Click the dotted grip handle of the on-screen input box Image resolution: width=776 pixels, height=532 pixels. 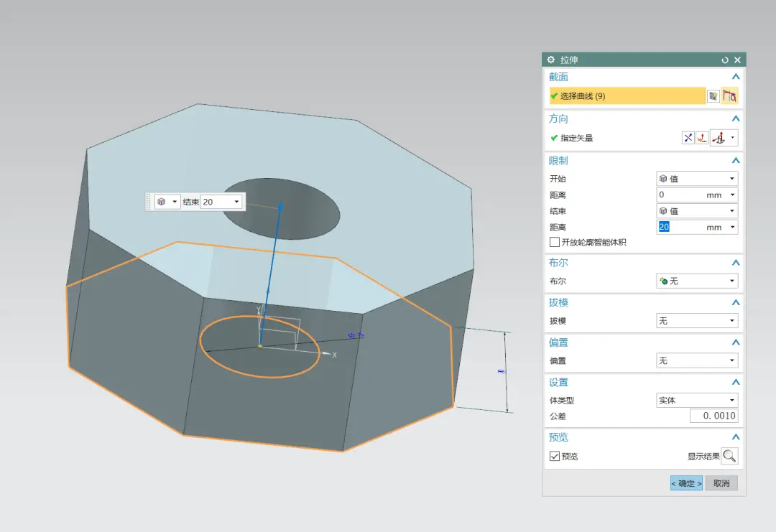149,202
